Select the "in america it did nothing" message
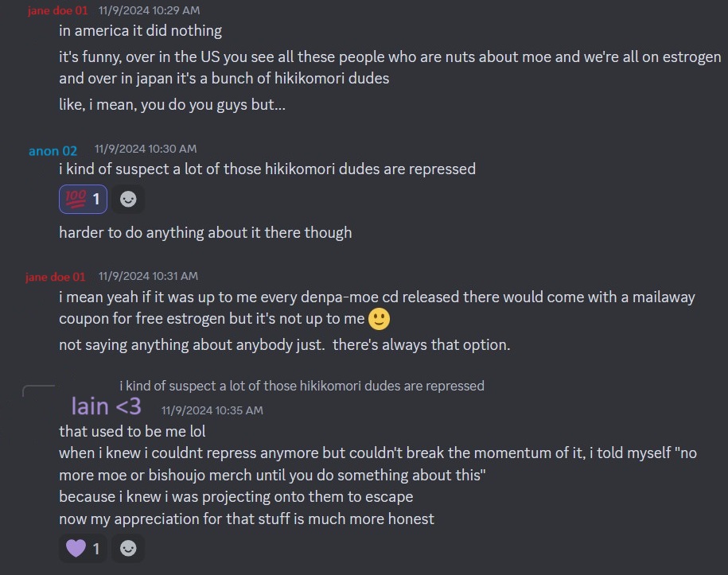 pos(140,32)
